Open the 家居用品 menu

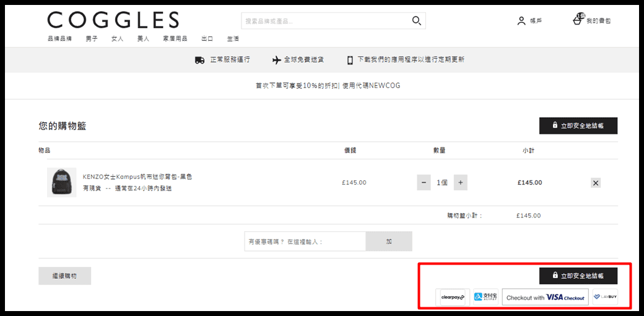175,38
